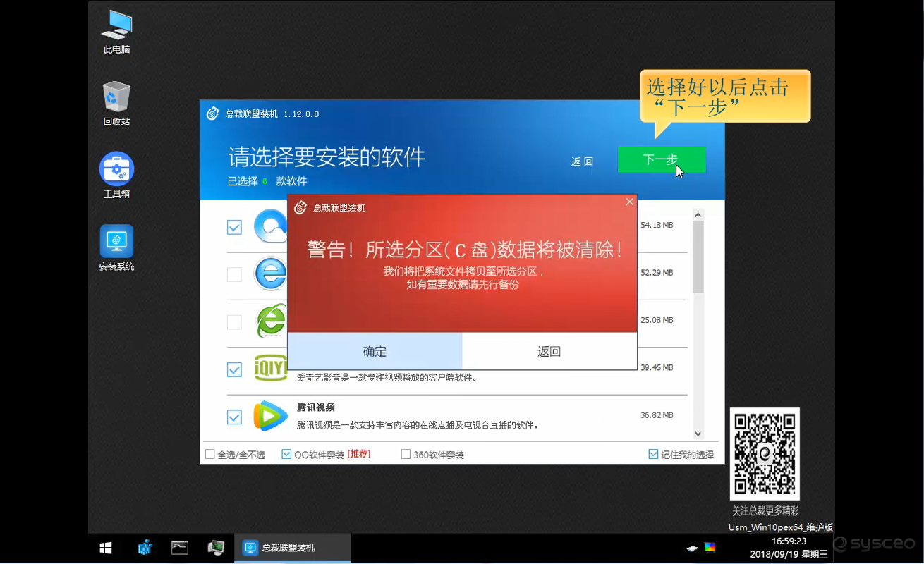Uncheck the QQ软件套装 checkbox

point(286,455)
